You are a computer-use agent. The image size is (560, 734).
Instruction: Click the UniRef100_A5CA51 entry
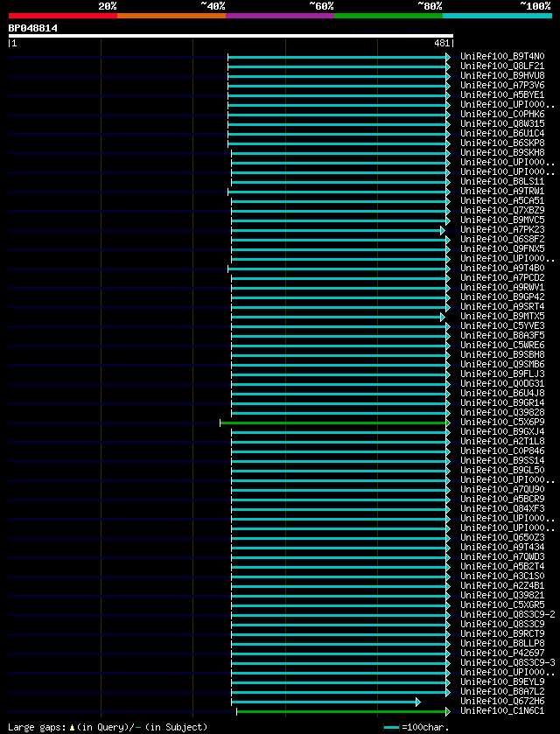pyautogui.click(x=502, y=201)
